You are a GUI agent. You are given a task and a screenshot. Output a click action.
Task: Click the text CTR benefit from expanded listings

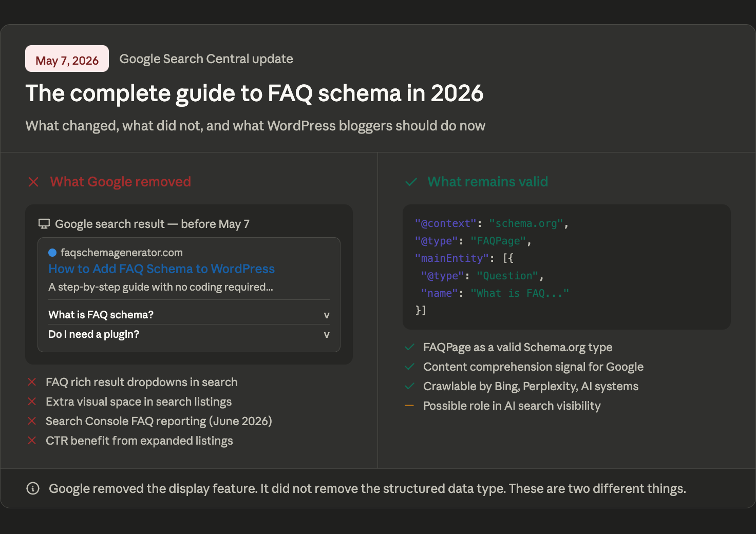(x=139, y=441)
